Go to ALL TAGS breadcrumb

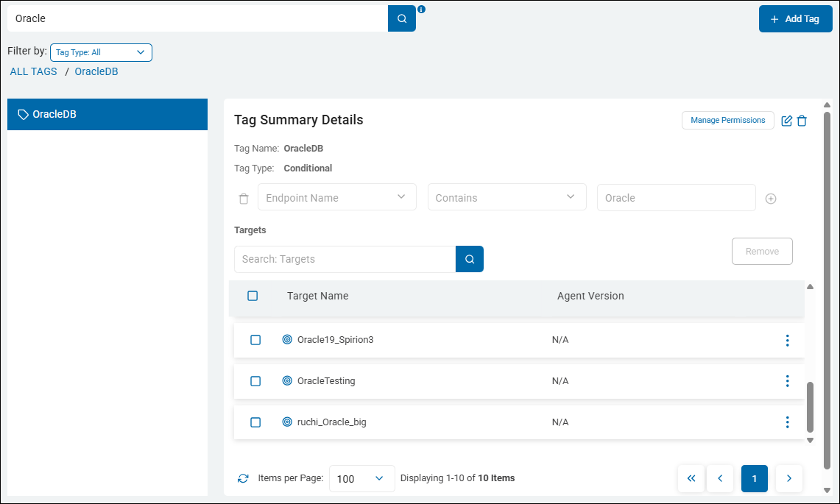[x=33, y=71]
